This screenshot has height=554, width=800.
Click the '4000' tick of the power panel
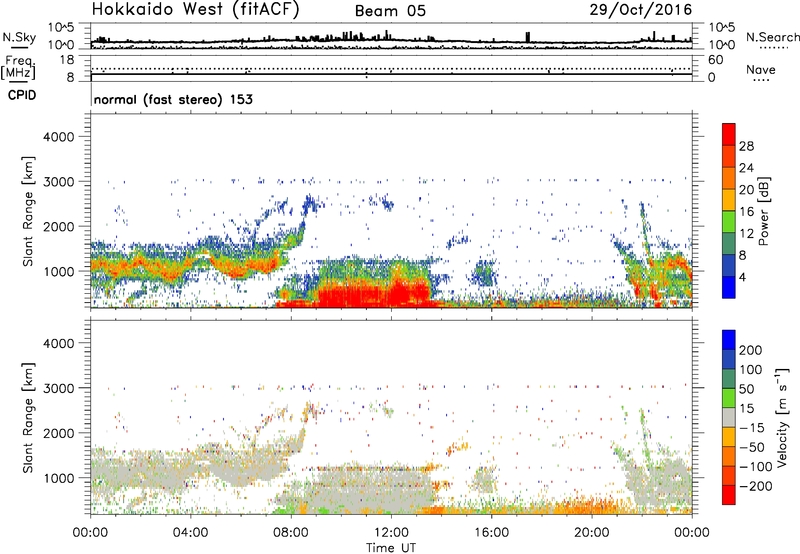[x=59, y=137]
